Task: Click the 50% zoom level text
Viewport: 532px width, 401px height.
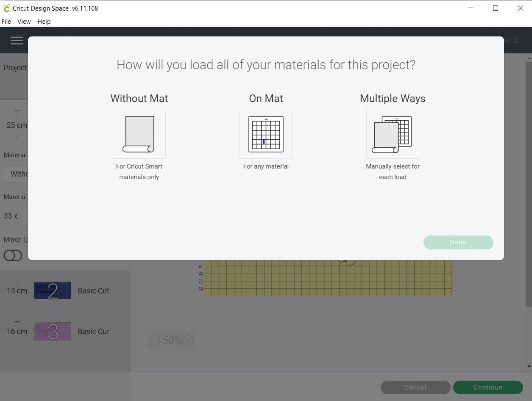Action: (172, 340)
